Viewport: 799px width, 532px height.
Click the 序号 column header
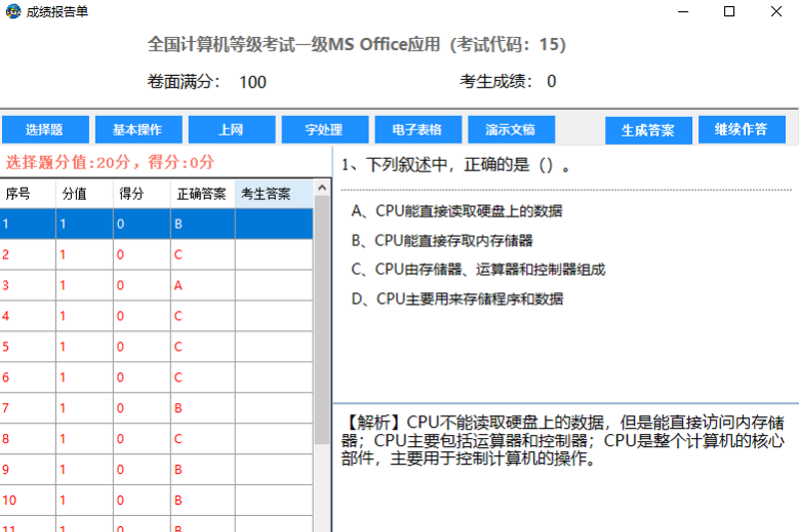28,194
